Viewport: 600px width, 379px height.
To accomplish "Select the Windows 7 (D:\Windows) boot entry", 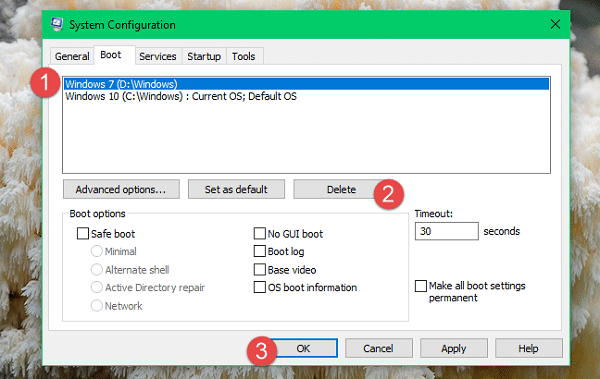I will pyautogui.click(x=307, y=84).
